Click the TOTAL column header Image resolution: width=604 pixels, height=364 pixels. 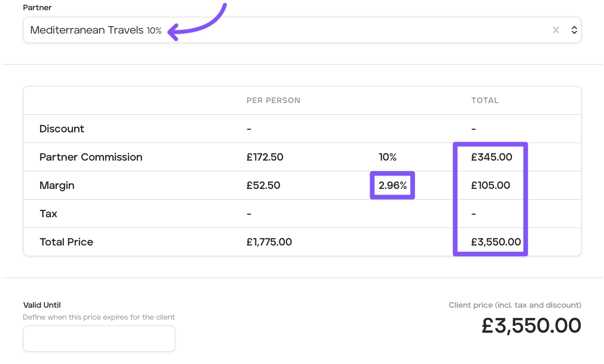[x=485, y=100]
